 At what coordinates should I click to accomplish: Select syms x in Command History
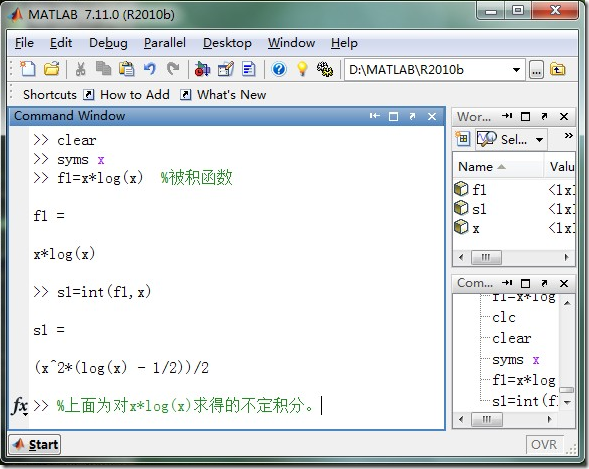(x=515, y=360)
